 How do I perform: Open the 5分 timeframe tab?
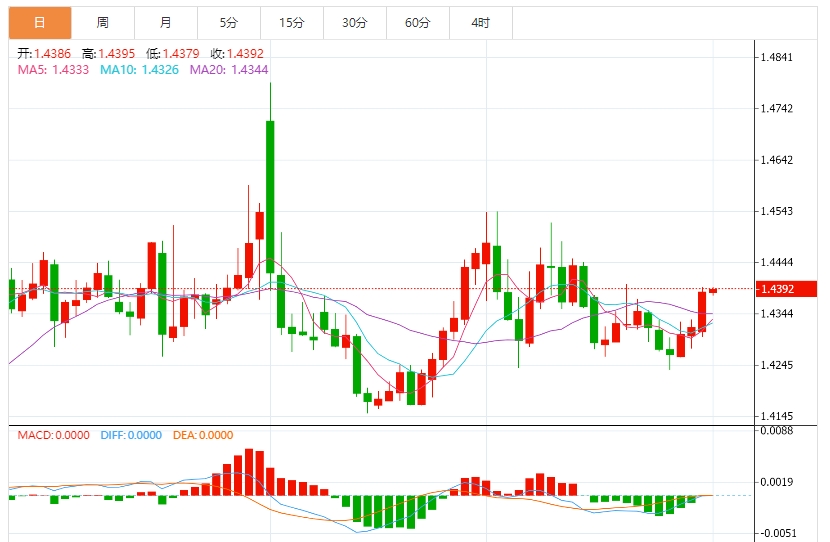229,23
